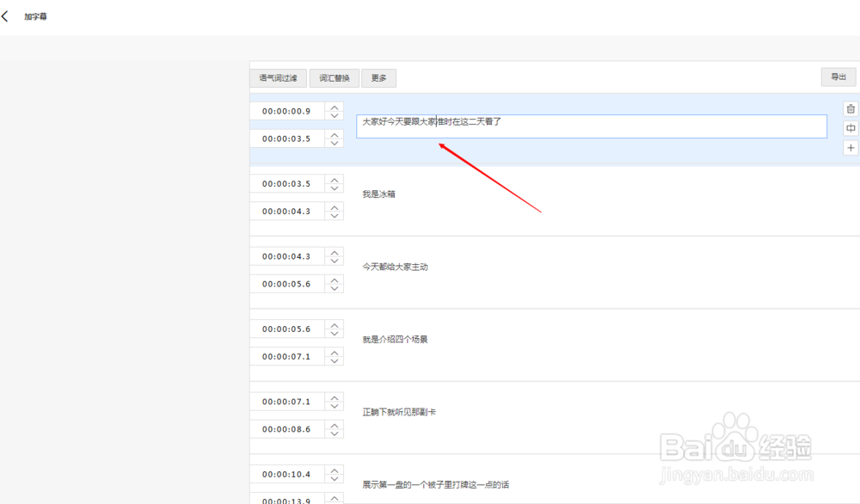The image size is (860, 504).
Task: Click the 加字幕 page title
Action: tap(35, 15)
